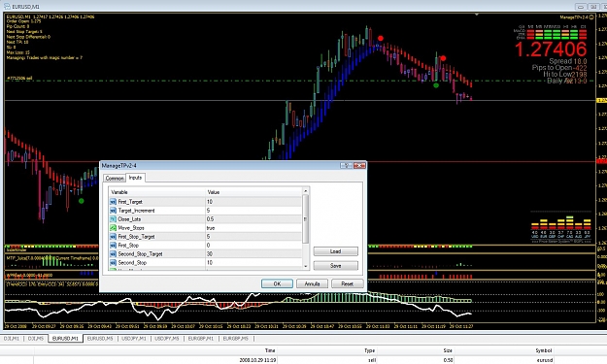Select the 2008.10.29 11:19 trade time cell
This screenshot has height=364, width=607.
(x=257, y=360)
